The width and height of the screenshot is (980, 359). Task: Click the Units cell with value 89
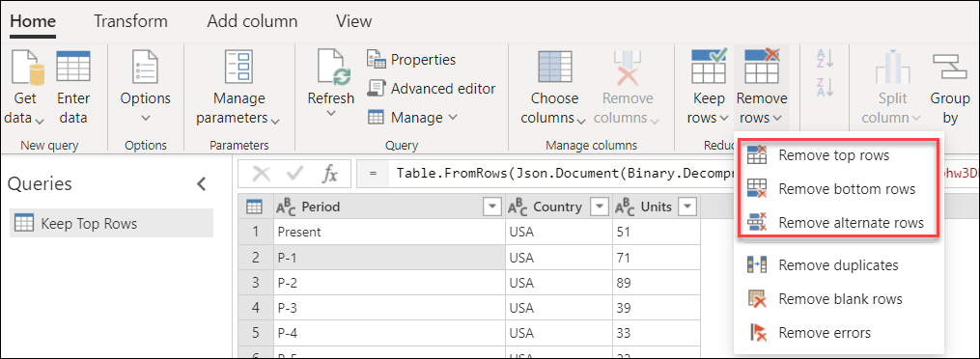[657, 284]
